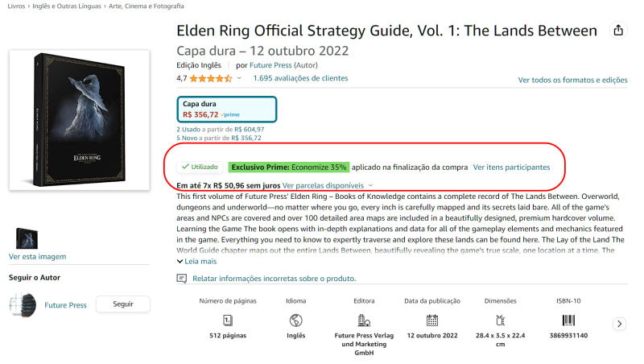Viewport: 644px width, 364px height.
Task: Click the globe language icon
Action: pos(295,321)
